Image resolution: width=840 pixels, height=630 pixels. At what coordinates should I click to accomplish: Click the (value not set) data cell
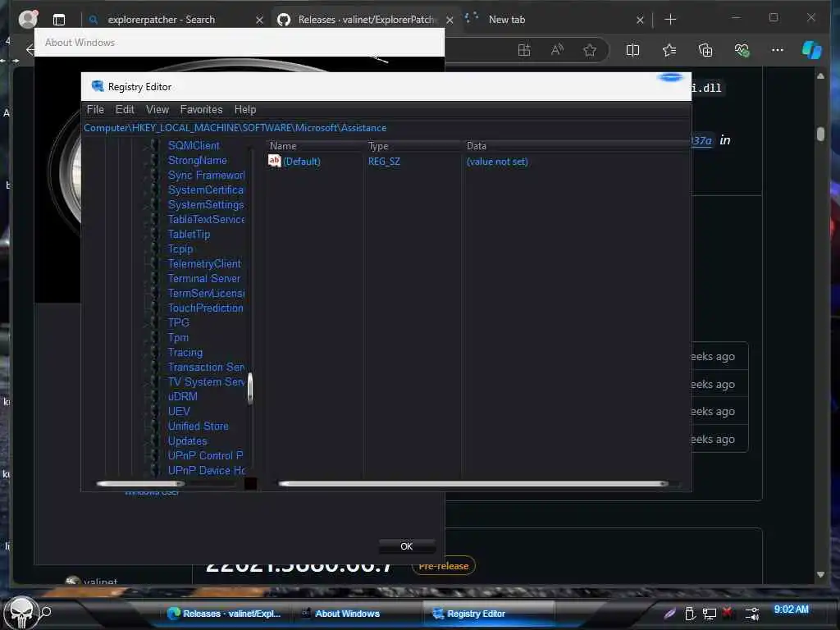[497, 162]
